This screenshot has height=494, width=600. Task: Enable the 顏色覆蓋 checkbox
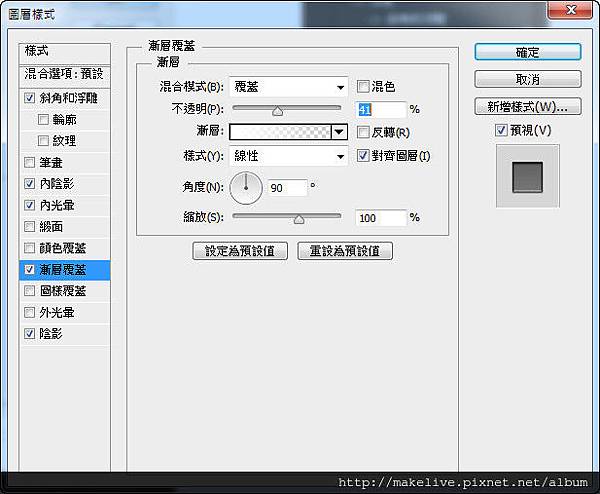(29, 248)
